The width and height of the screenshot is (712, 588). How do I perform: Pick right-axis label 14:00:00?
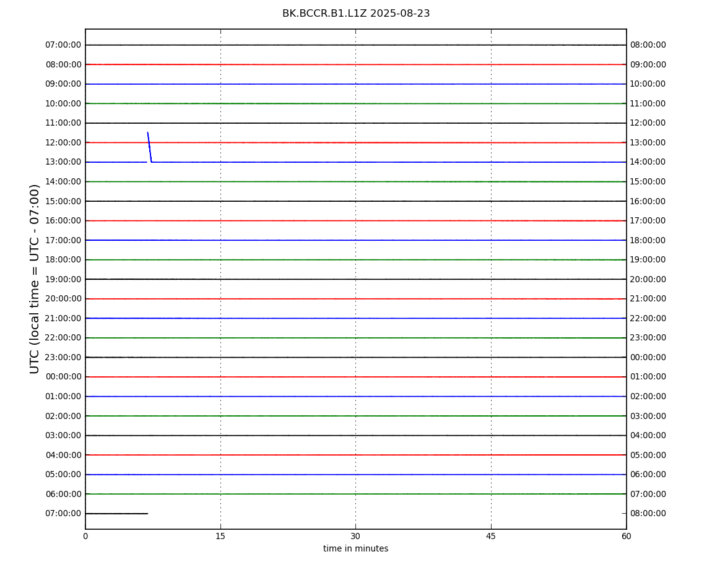648,162
